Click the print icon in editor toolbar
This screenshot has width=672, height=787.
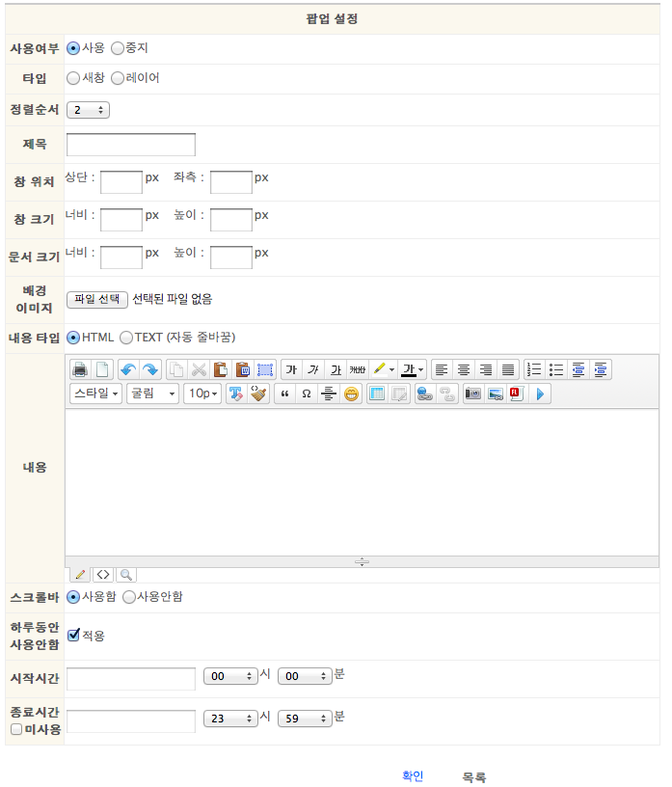pyautogui.click(x=79, y=369)
